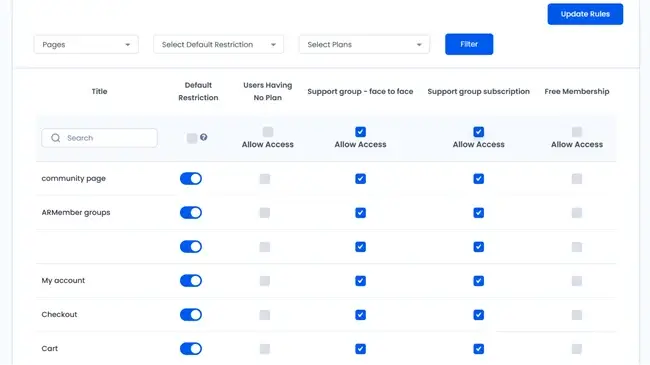This screenshot has height=365, width=650.
Task: Uncheck ARMember groups face to face checkbox
Action: pyautogui.click(x=361, y=213)
